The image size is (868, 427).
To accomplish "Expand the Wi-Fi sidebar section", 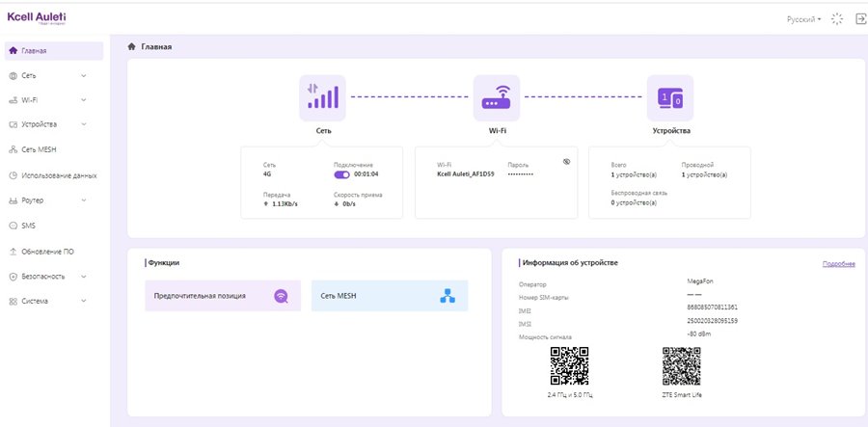I will (x=53, y=99).
